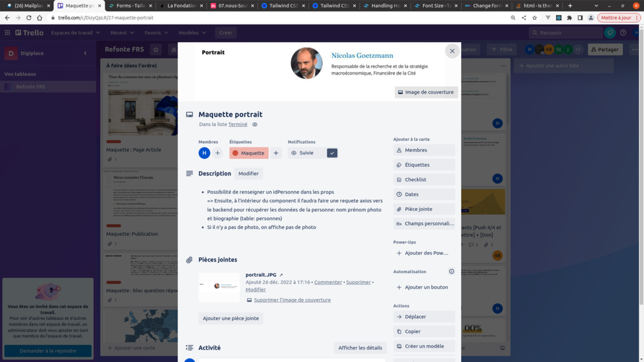Open the Modèles dropdown
This screenshot has height=362, width=644.
point(192,32)
